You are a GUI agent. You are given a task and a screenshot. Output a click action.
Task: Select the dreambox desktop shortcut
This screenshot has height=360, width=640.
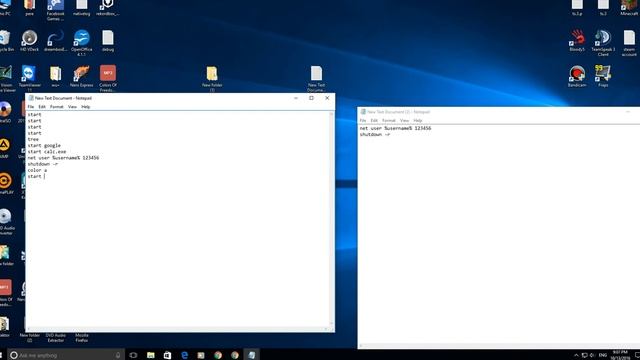(56, 40)
